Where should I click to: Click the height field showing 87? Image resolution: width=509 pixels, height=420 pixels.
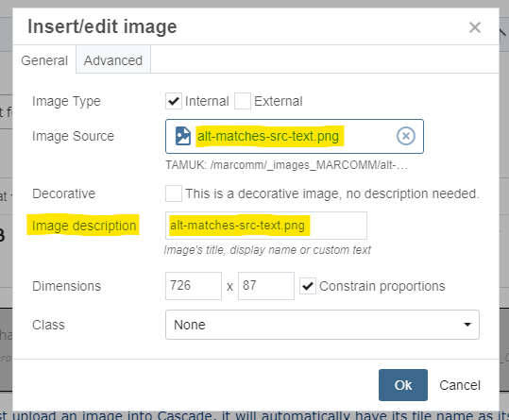pyautogui.click(x=266, y=286)
